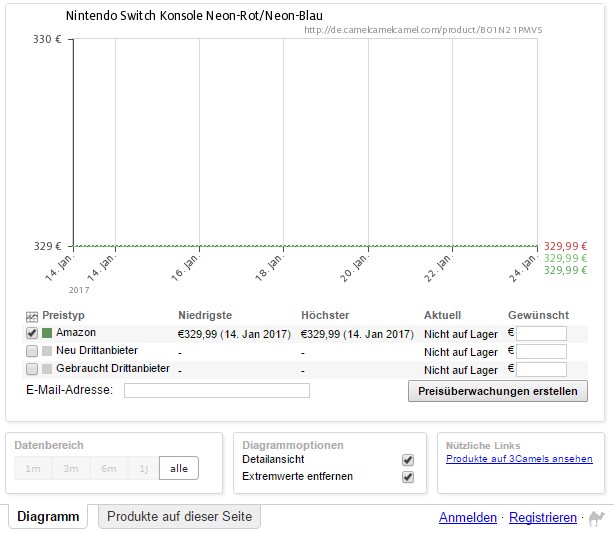Screen dimensions: 614x533
Task: Enable the Gebraucht Drittanbieter checkbox
Action: coord(32,369)
